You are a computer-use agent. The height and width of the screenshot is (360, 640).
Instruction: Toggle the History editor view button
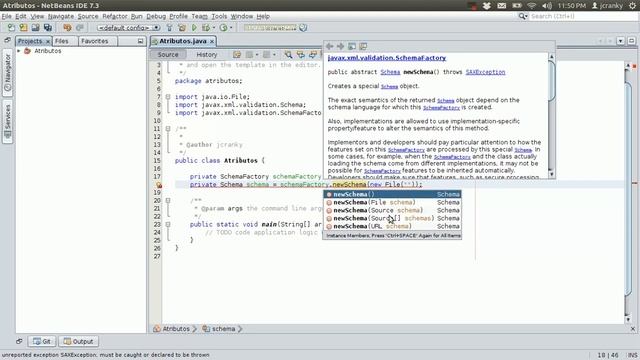(x=207, y=54)
